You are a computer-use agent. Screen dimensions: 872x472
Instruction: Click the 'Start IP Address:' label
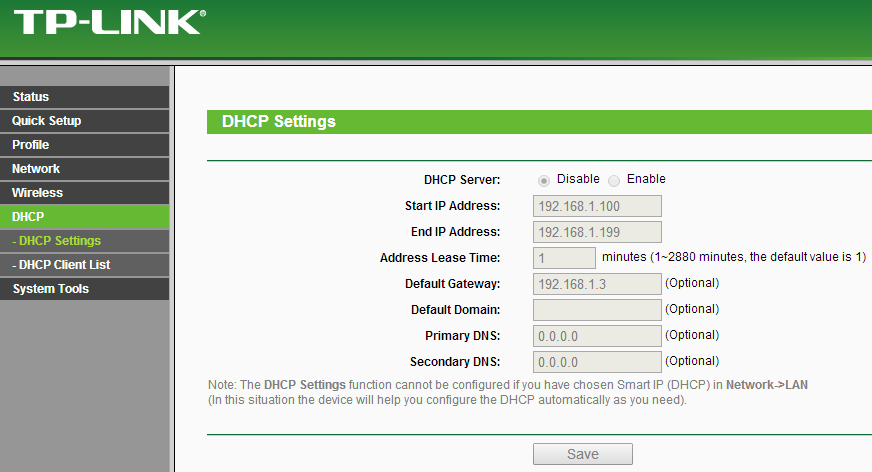tap(452, 206)
